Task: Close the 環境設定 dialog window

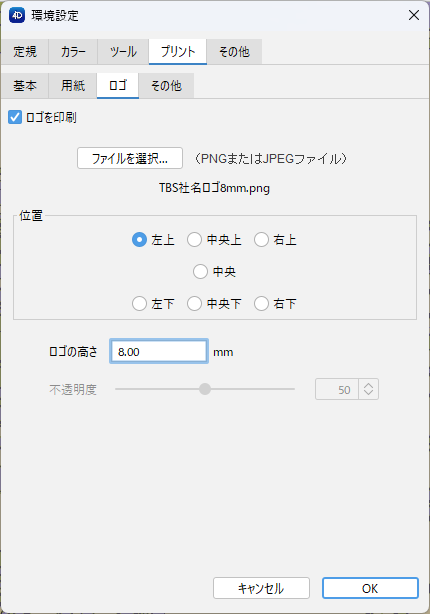Action: tap(414, 16)
